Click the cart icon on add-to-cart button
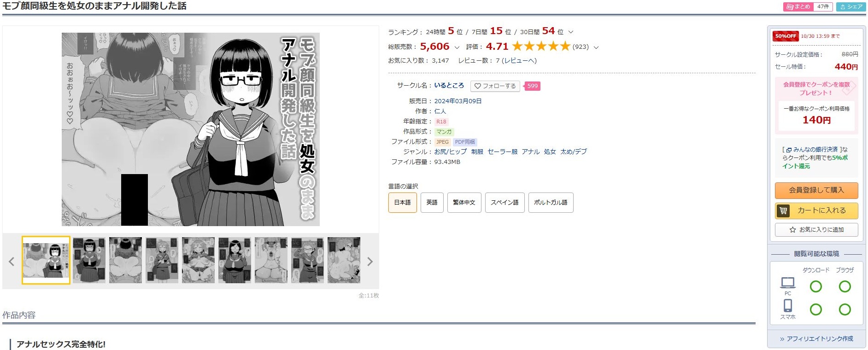 783,211
